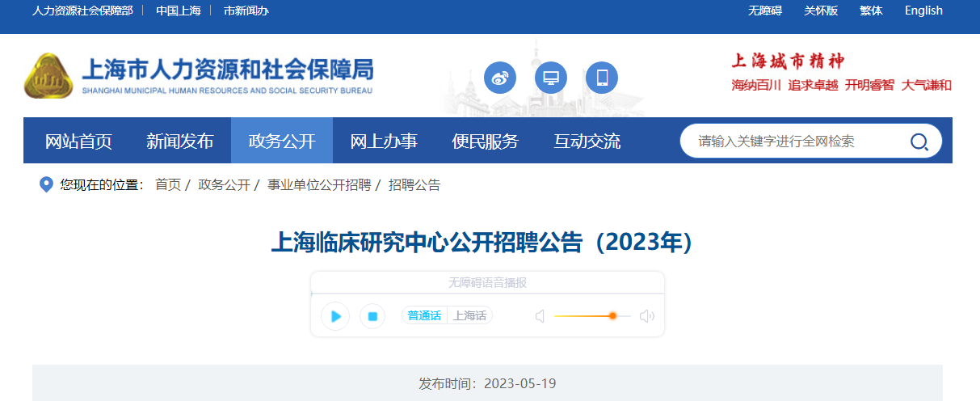This screenshot has width=980, height=410.
Task: Go to 招聘公告 in breadcrumb
Action: coord(414,185)
